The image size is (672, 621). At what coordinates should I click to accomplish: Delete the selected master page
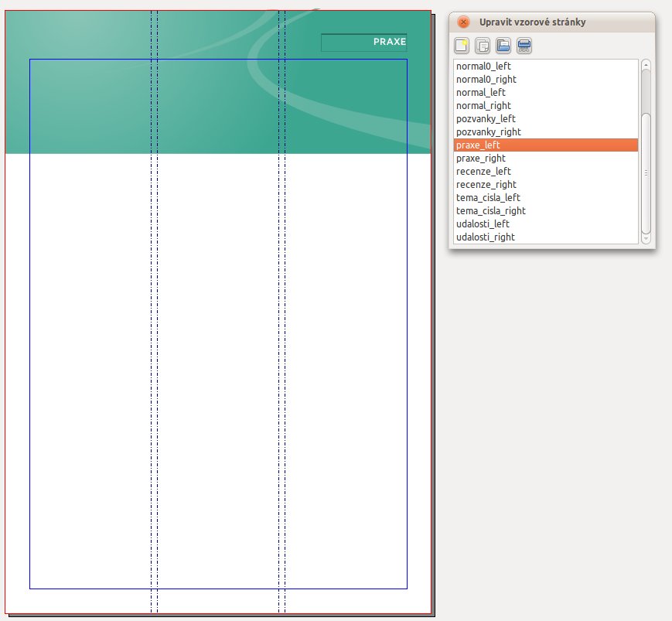pos(524,46)
